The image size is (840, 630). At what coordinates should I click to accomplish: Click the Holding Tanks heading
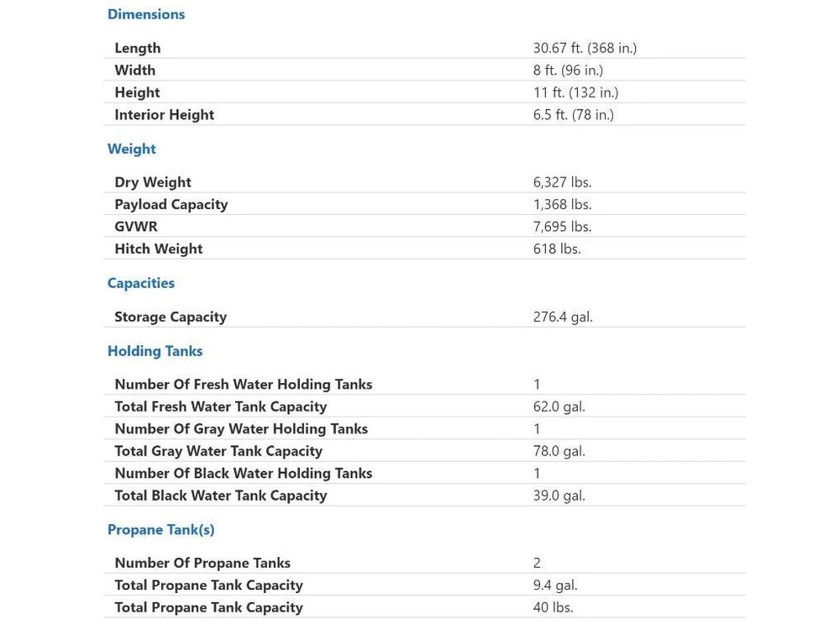point(155,351)
